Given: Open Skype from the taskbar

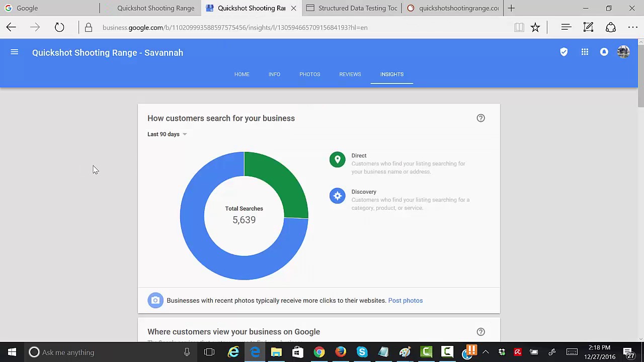Looking at the screenshot, I should (x=362, y=352).
